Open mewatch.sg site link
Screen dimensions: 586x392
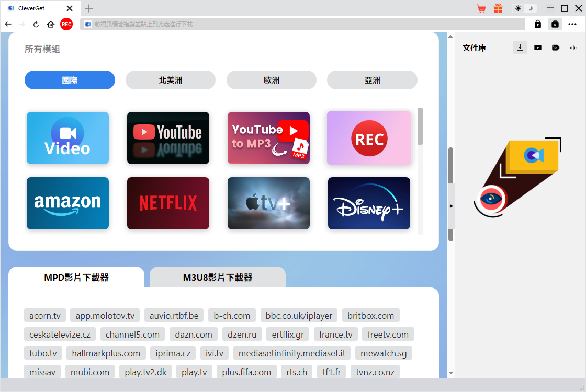click(384, 353)
